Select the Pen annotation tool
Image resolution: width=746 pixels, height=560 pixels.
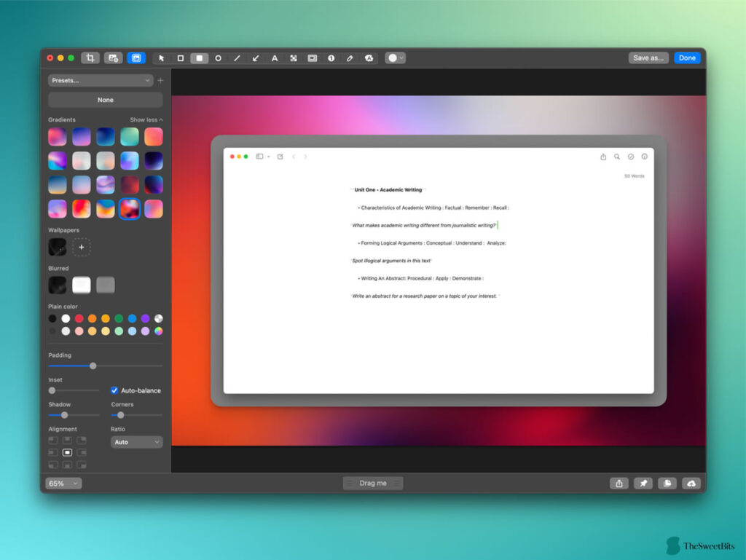[x=350, y=58]
